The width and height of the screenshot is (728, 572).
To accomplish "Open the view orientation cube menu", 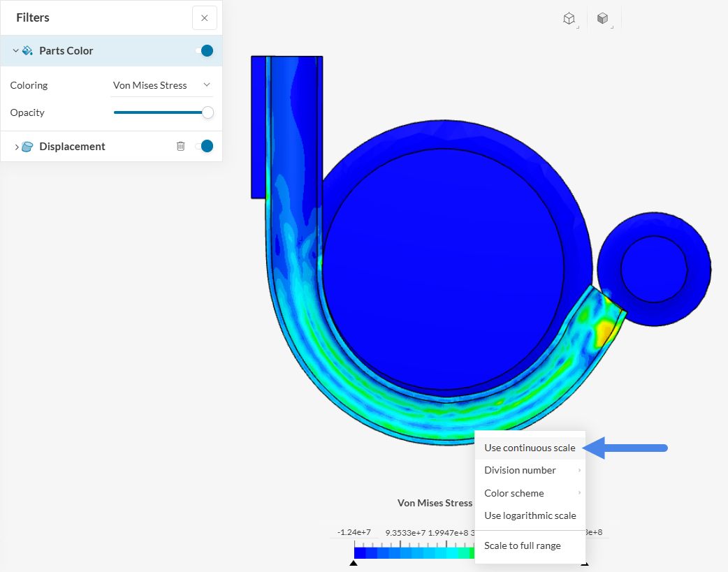I will pos(569,19).
